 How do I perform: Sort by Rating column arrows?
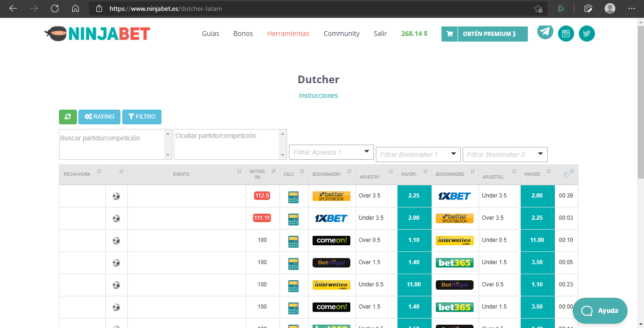click(x=274, y=172)
